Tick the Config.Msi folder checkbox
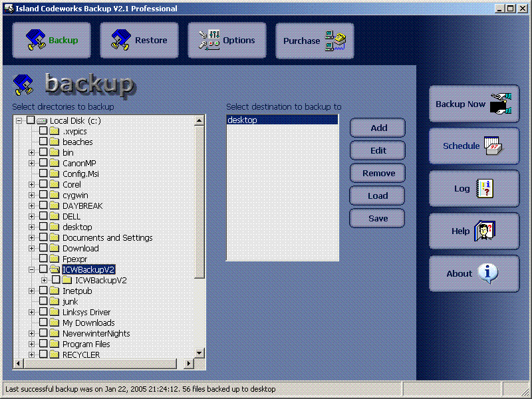Image resolution: width=532 pixels, height=399 pixels. [x=43, y=173]
